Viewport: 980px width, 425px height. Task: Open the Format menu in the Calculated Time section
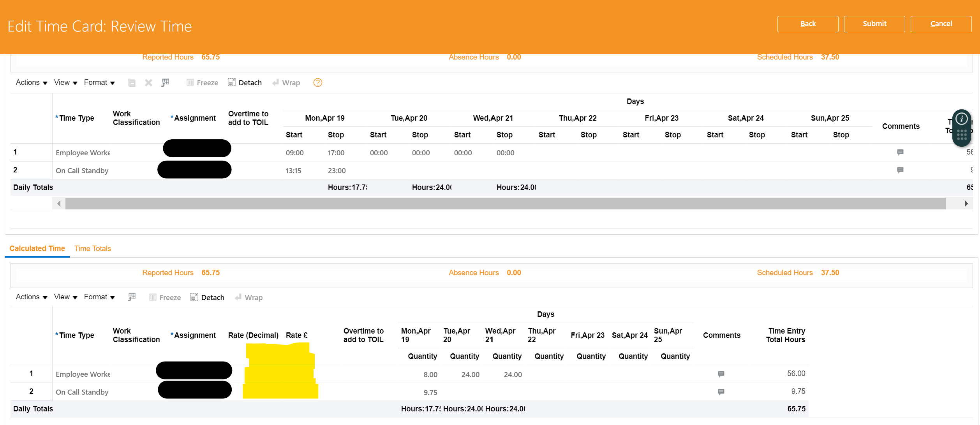[x=99, y=297]
